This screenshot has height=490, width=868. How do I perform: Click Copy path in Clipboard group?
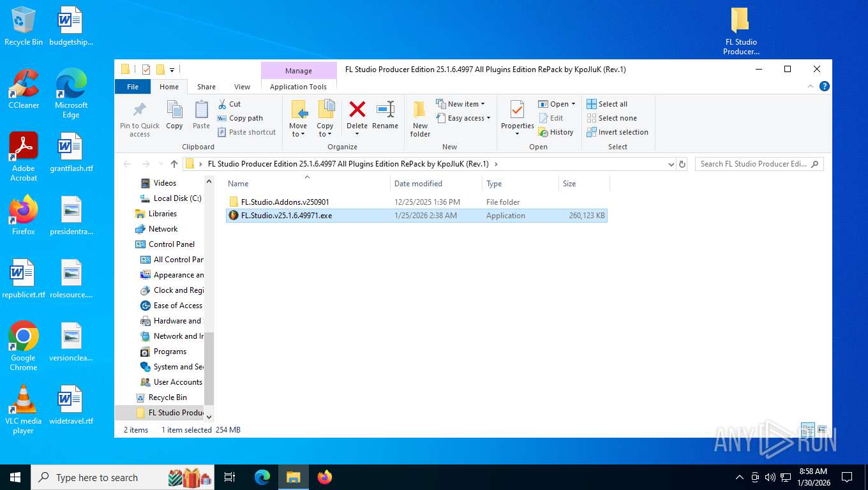coord(240,118)
